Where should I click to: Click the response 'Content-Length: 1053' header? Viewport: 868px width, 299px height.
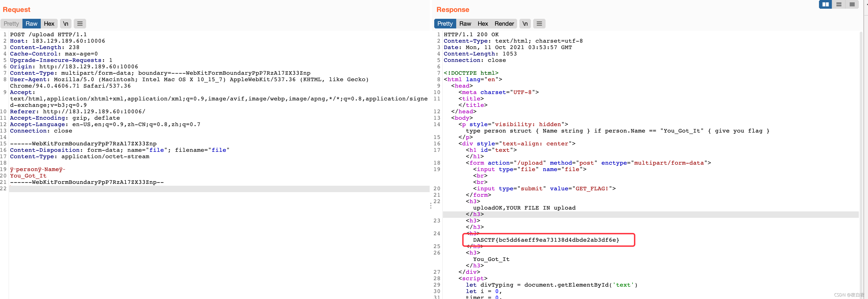480,54
